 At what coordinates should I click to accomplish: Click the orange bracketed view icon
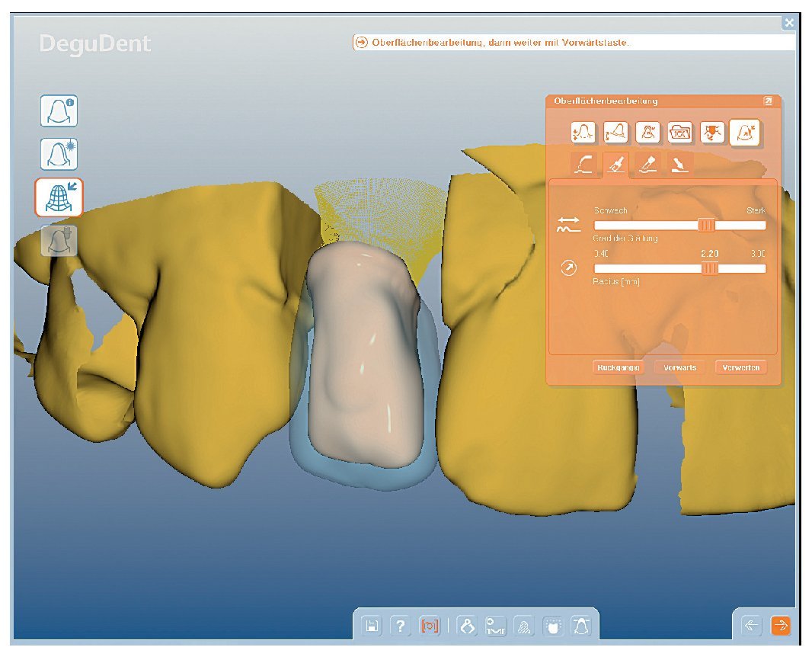click(x=430, y=626)
